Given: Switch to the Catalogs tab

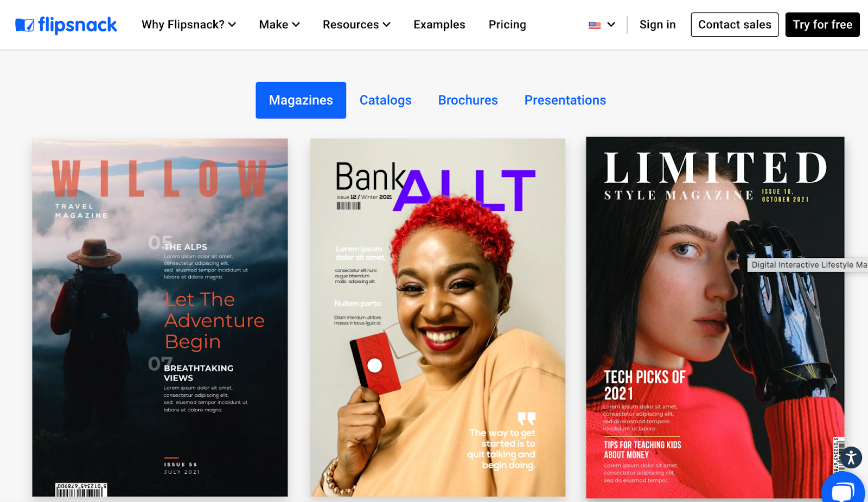Looking at the screenshot, I should (x=386, y=100).
